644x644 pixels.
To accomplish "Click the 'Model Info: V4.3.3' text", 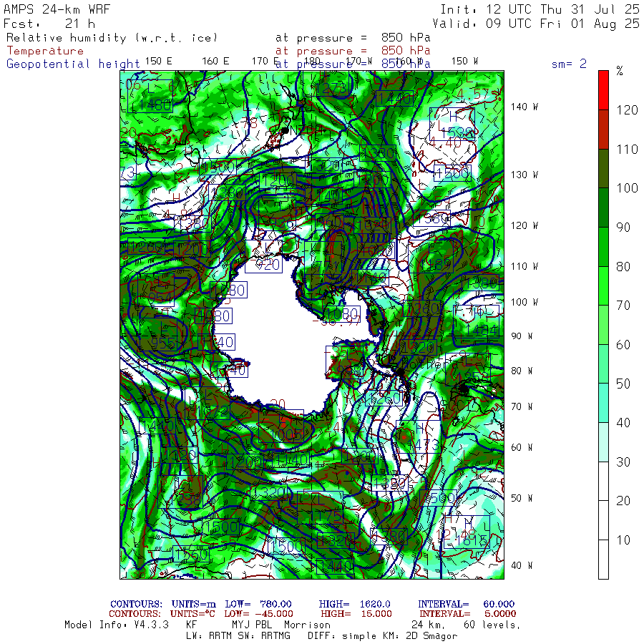I will coord(117,625).
